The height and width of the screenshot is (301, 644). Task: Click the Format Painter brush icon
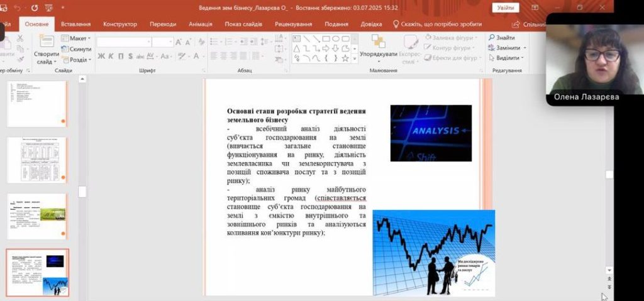pos(19,60)
